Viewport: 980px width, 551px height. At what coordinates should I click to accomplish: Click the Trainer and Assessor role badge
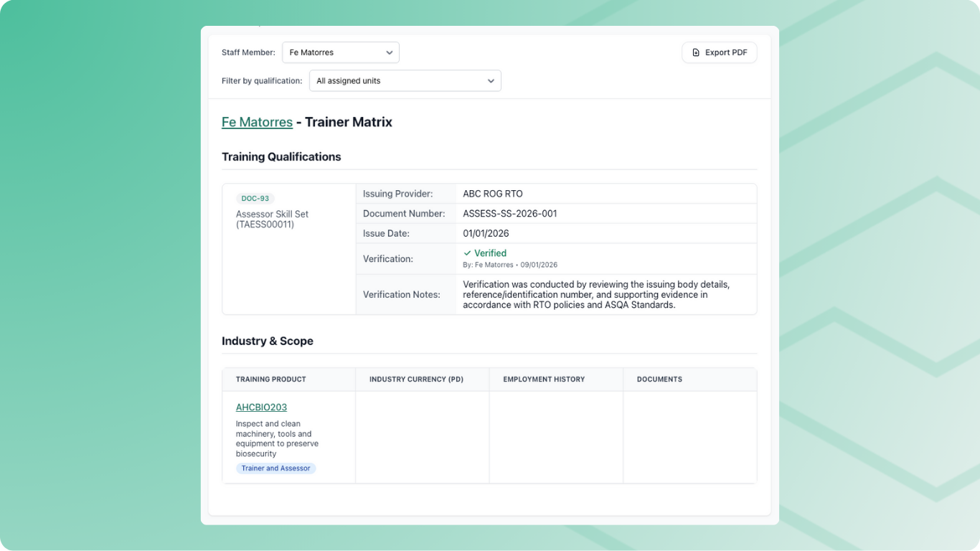[x=275, y=468]
